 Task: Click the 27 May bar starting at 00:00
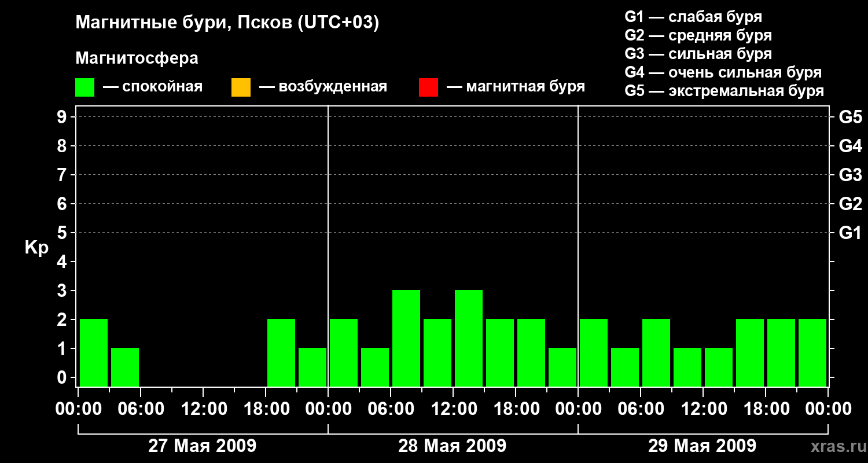pos(94,353)
